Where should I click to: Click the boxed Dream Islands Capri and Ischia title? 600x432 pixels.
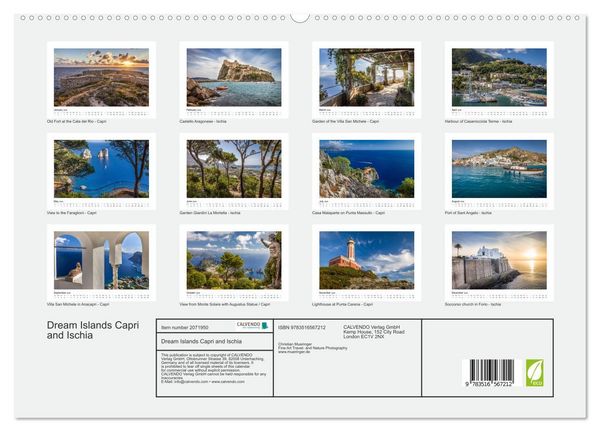(x=201, y=341)
